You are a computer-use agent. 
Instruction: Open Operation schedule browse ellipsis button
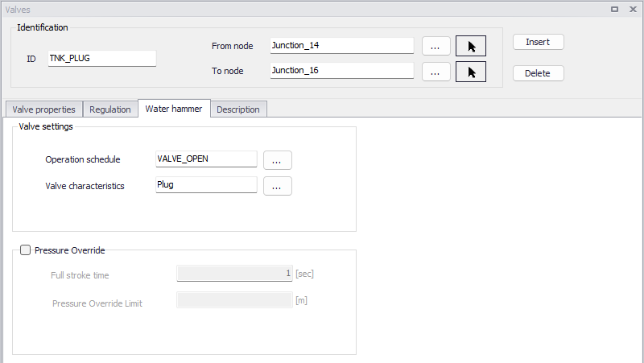[x=277, y=160]
